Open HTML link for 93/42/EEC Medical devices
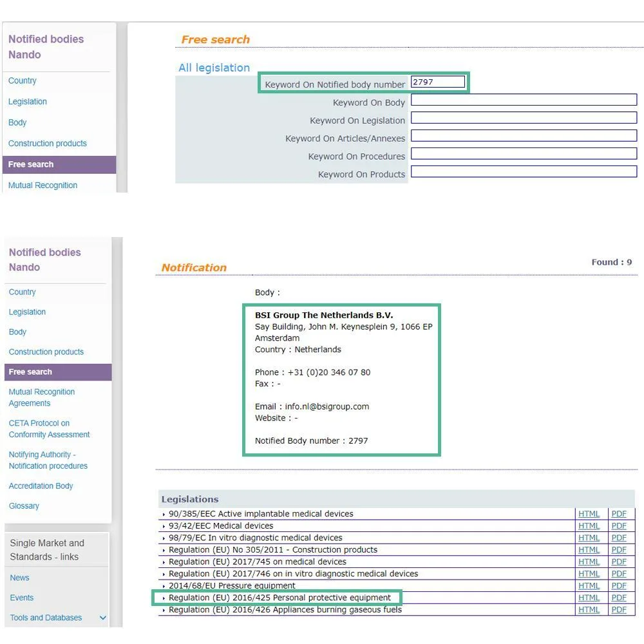 (x=589, y=526)
